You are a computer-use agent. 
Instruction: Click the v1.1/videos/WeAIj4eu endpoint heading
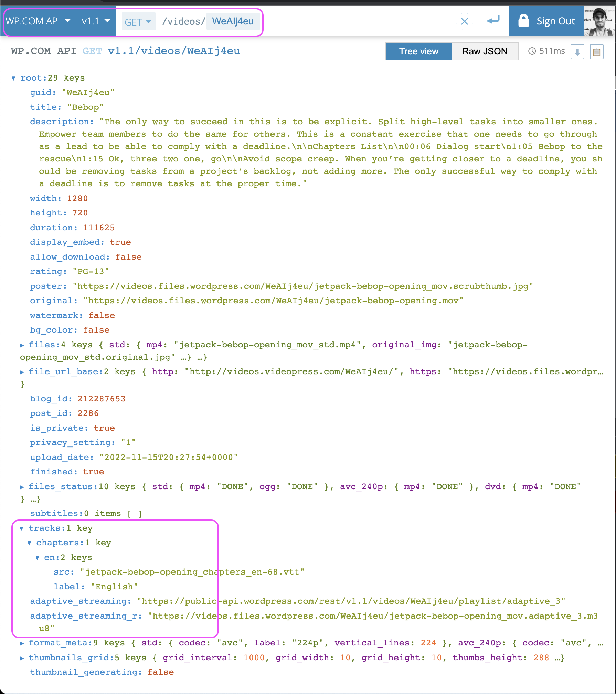point(174,51)
